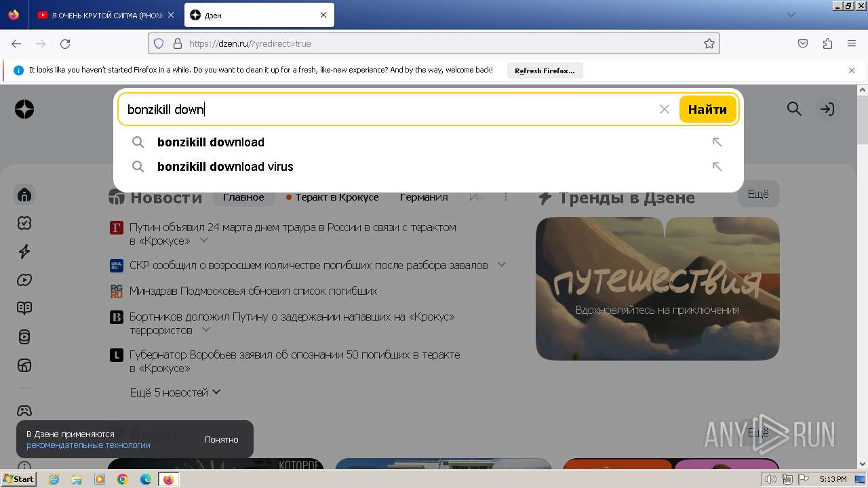
Task: Open the Путешествия trend card
Action: pyautogui.click(x=657, y=289)
